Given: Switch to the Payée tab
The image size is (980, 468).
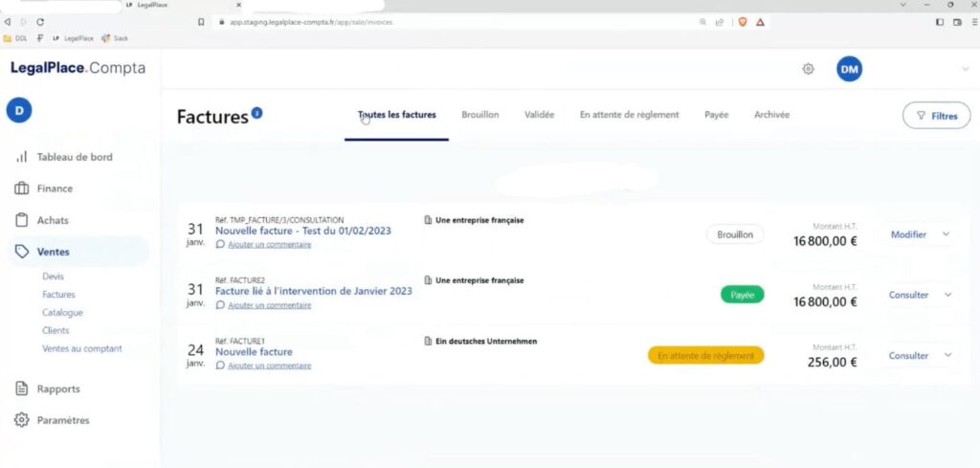Looking at the screenshot, I should (x=716, y=115).
